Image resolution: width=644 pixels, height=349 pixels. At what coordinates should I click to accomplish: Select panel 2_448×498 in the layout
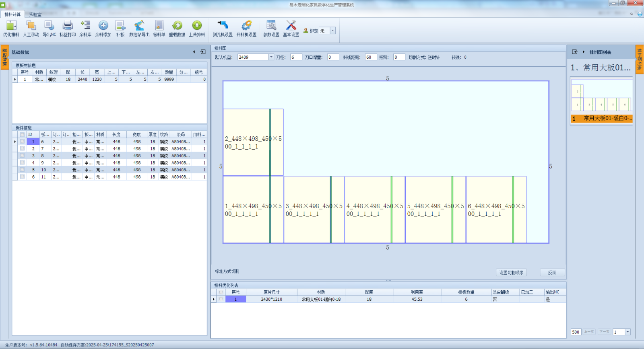[253, 142]
